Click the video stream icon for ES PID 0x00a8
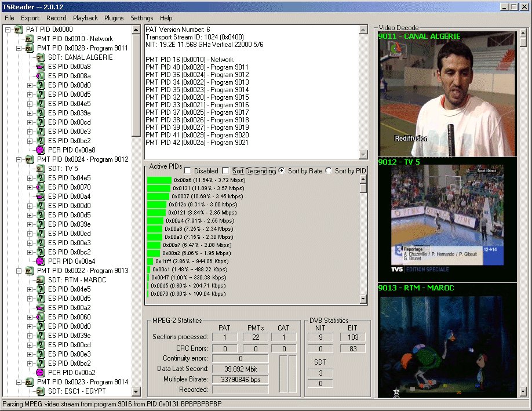The image size is (532, 411). coord(40,67)
